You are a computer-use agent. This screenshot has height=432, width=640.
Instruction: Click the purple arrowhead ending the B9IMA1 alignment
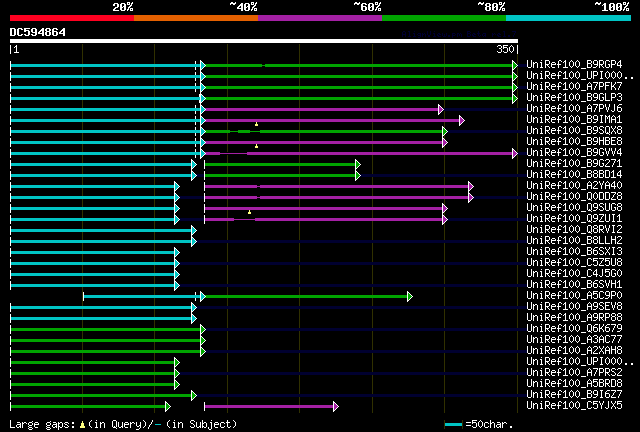click(x=462, y=120)
